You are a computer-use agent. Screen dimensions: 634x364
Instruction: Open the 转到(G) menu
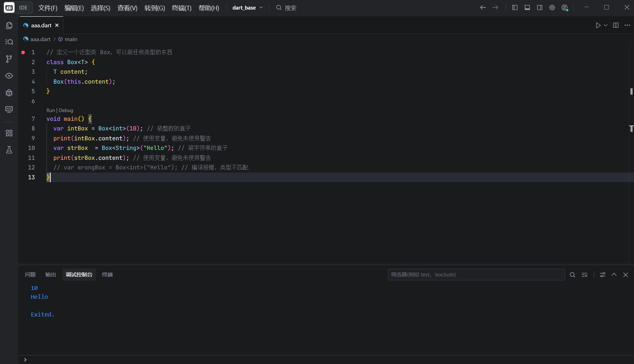(155, 8)
